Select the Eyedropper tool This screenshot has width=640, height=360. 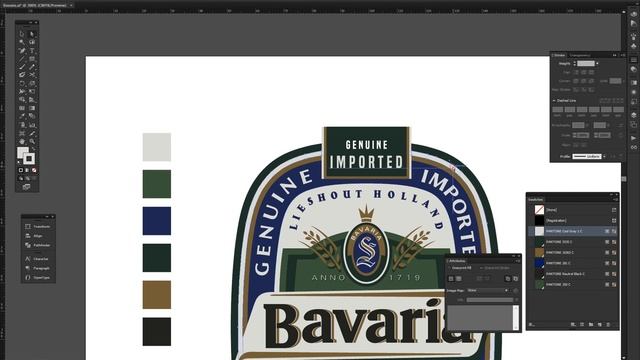22,116
